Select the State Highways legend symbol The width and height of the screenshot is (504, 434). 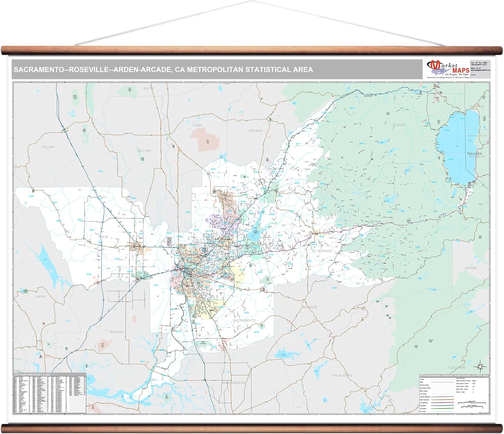[x=443, y=400]
